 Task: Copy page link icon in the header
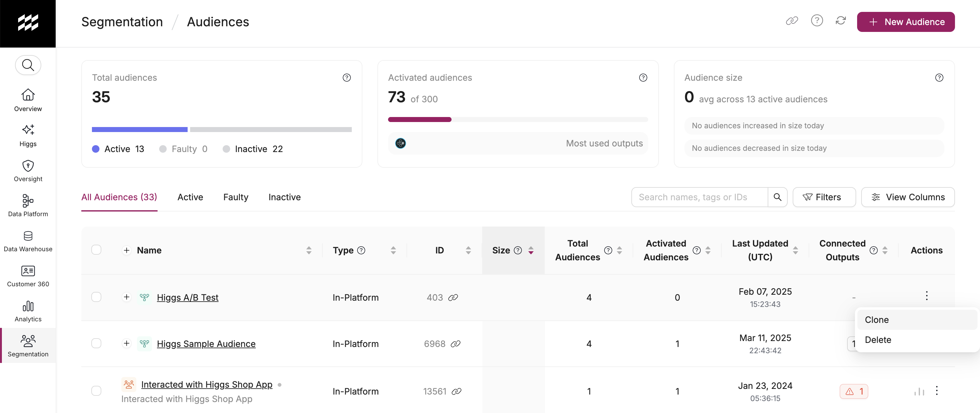pos(792,21)
